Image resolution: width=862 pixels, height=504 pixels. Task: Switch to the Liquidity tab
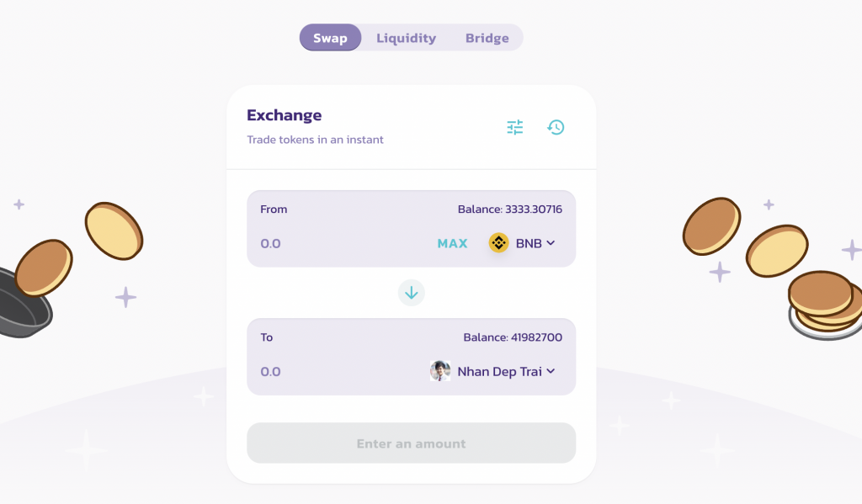tap(407, 38)
